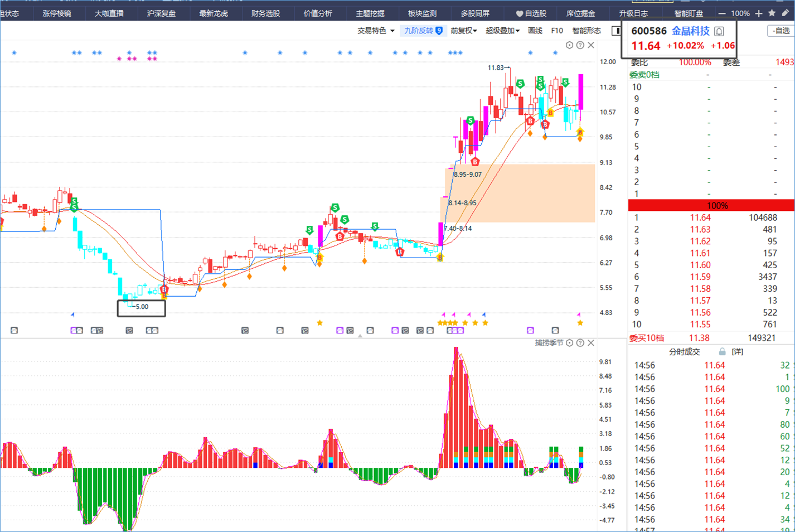Click the lock icon next to 分时成交
Image resolution: width=795 pixels, height=532 pixels.
pos(722,351)
